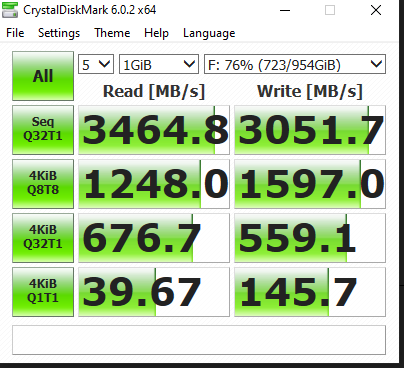The width and height of the screenshot is (404, 368).
Task: Click the 4KiB Q1T1 read result 39.67
Action: (x=154, y=292)
